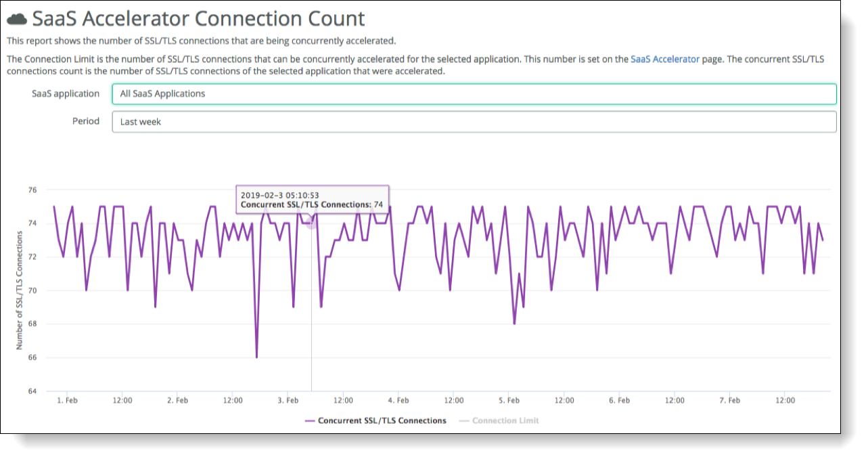
Task: Click the '5. Feb' x-axis label
Action: [509, 401]
